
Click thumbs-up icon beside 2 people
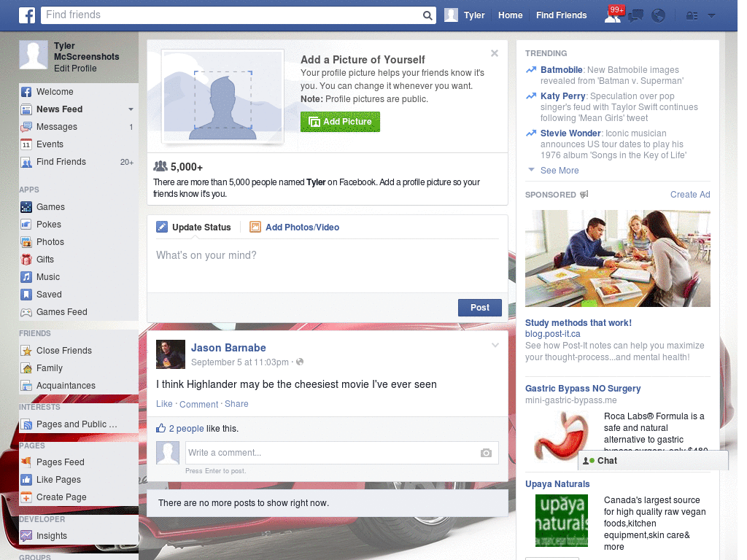point(161,428)
